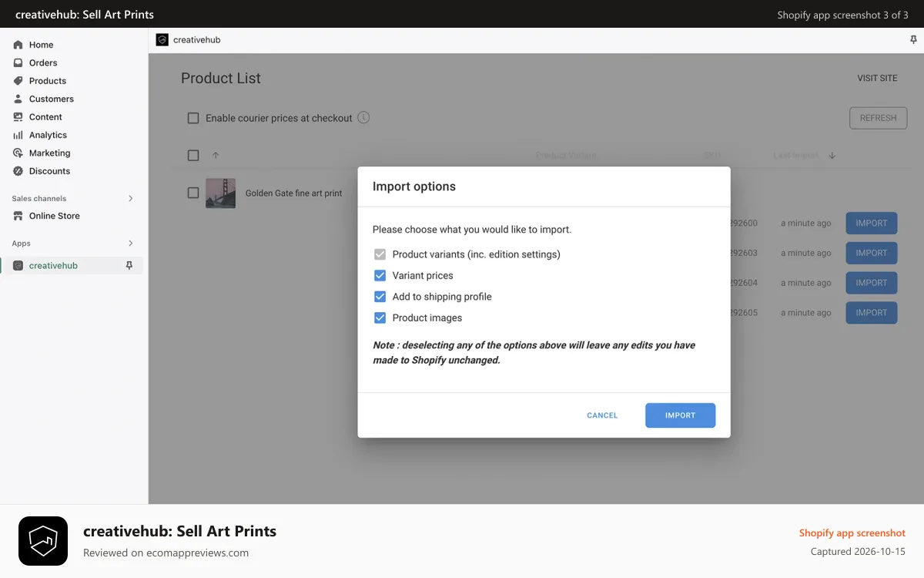Uncheck Add to shipping profile
The height and width of the screenshot is (578, 924).
click(x=380, y=297)
